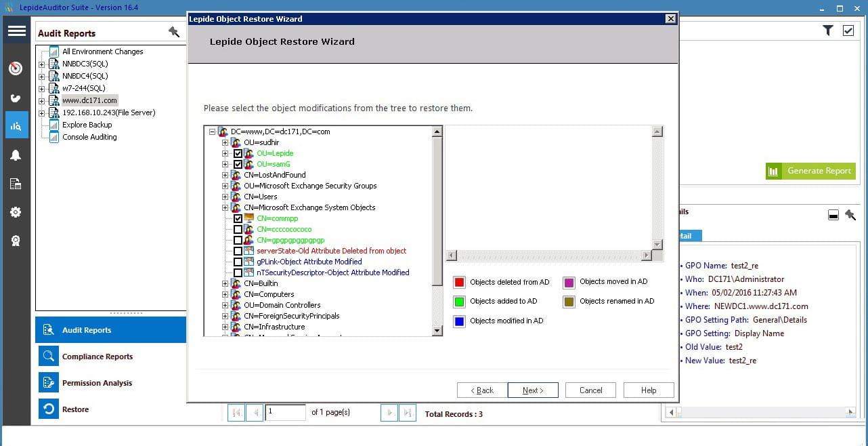Expand the CN=Builtin tree node

pos(225,284)
